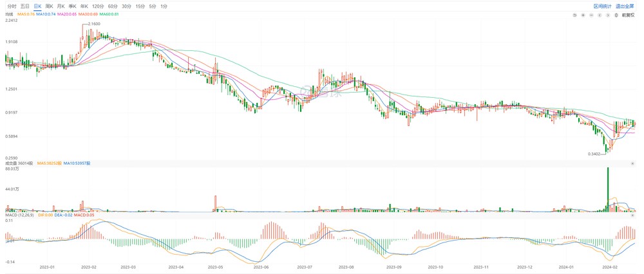Open the 均线 indicator selector
This screenshot has height=274, width=644.
pos(9,13)
